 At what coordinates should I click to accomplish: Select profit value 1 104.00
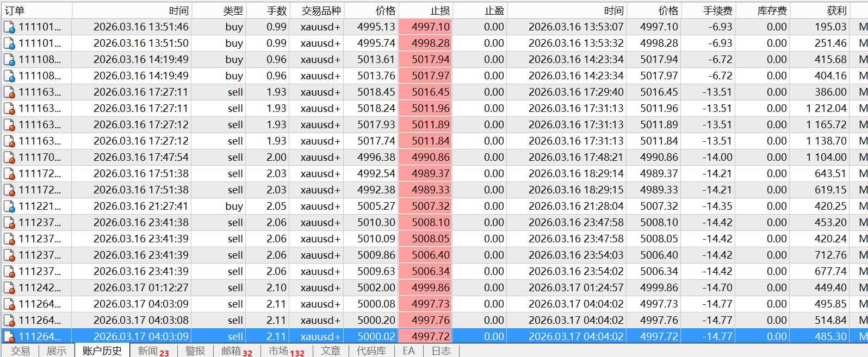click(826, 157)
